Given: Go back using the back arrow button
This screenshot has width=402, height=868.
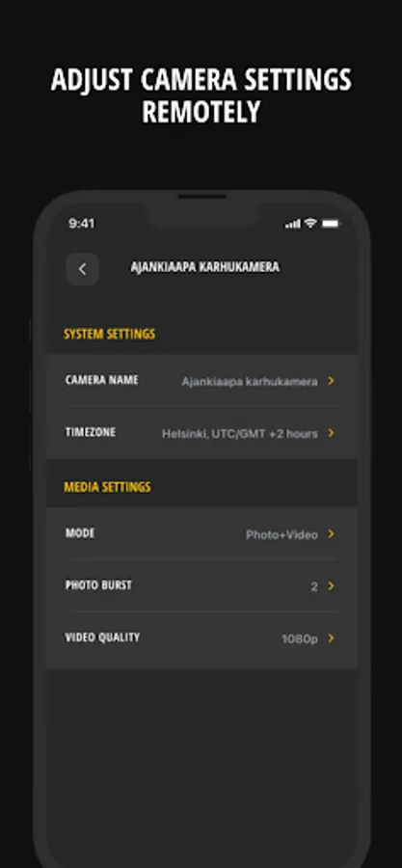Looking at the screenshot, I should coord(82,269).
